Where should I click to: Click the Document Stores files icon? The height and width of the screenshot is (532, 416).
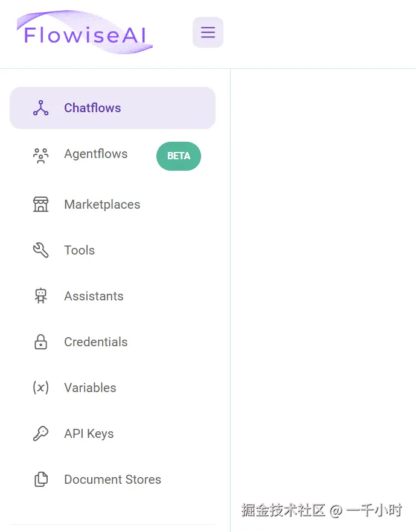(40, 480)
